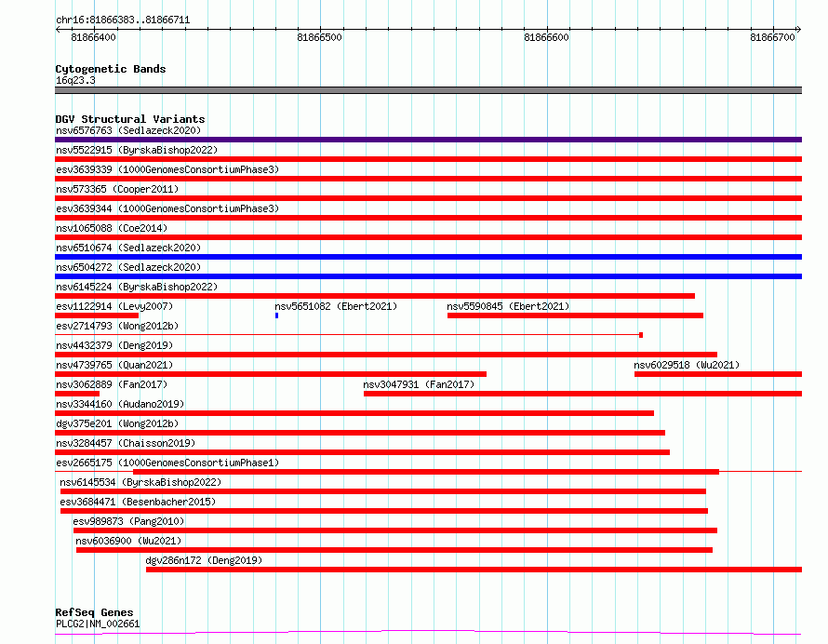Viewport: 828px width, 644px height.
Task: Open nsv573365 (Cooper2011) variant entry
Action: (x=117, y=189)
